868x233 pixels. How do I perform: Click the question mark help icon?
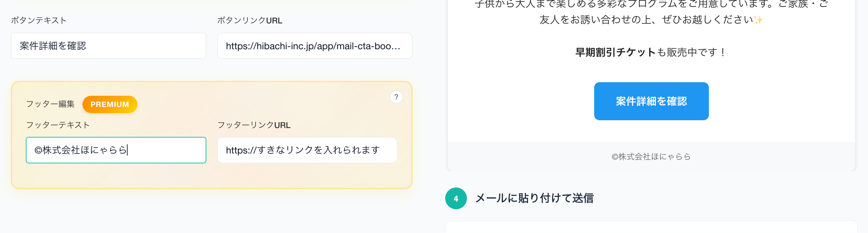point(396,97)
